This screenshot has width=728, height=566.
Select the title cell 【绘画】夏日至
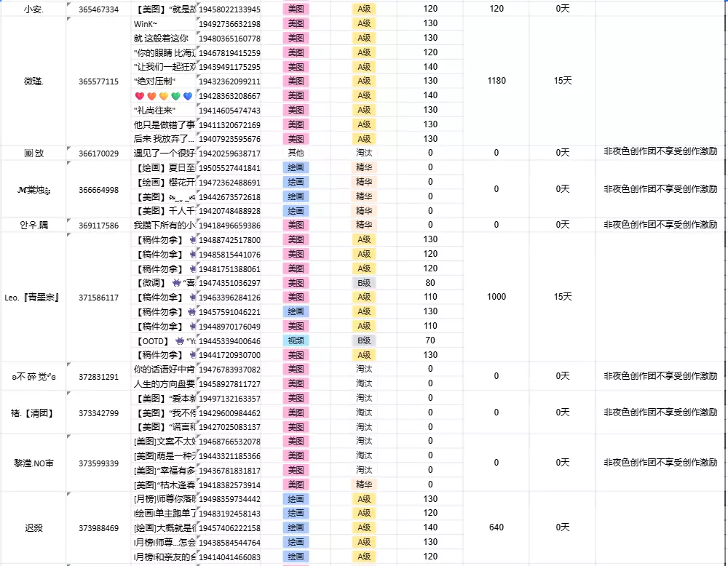click(x=164, y=167)
